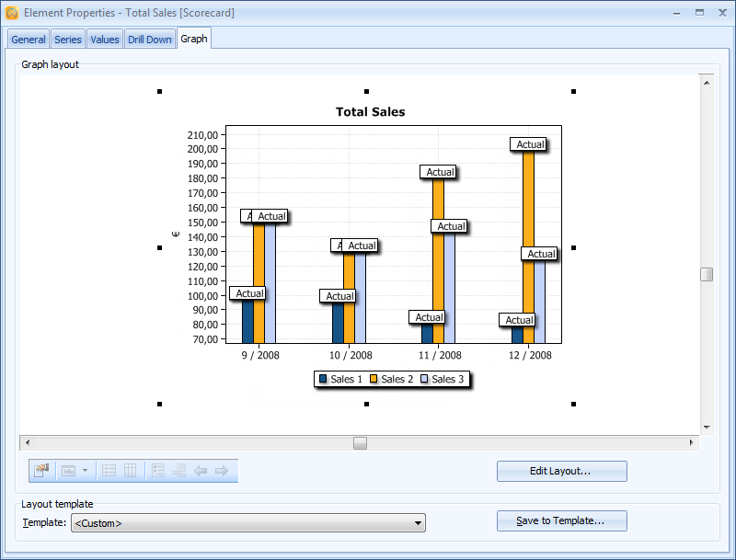Click the application icon in the title bar

point(13,13)
